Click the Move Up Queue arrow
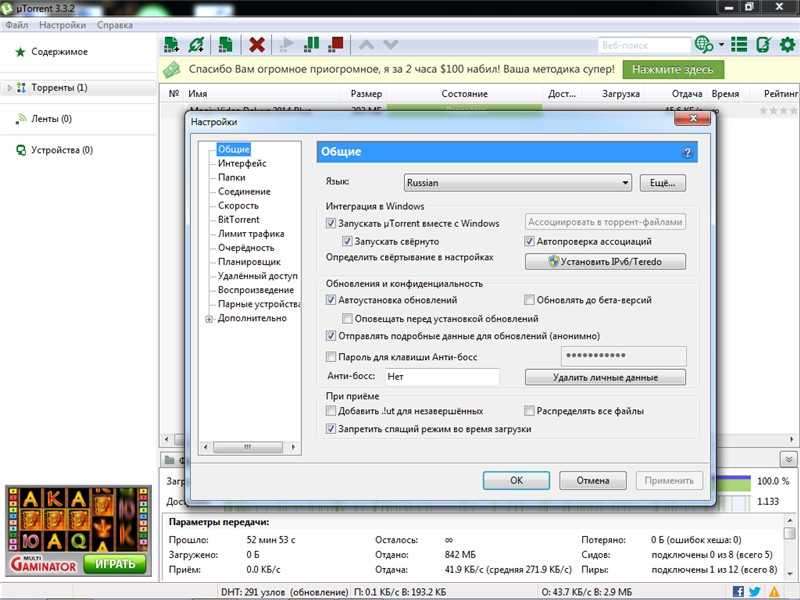 click(366, 45)
